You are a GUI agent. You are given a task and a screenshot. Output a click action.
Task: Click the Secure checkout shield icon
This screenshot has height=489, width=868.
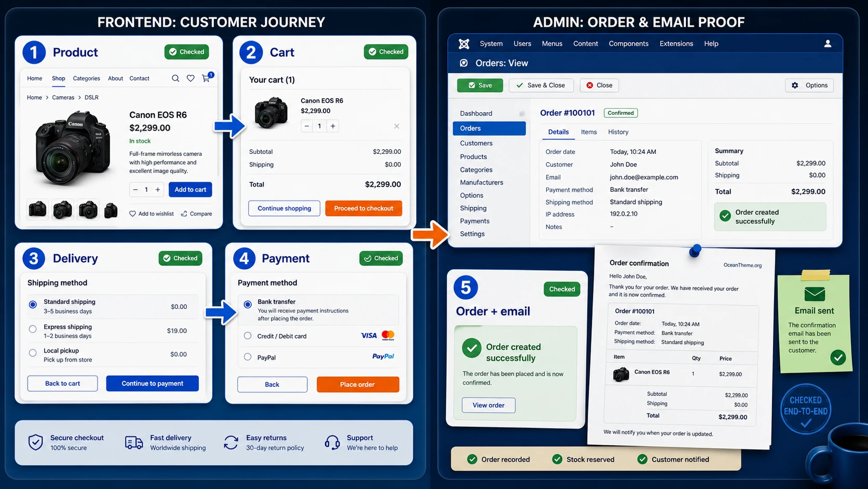click(x=35, y=442)
